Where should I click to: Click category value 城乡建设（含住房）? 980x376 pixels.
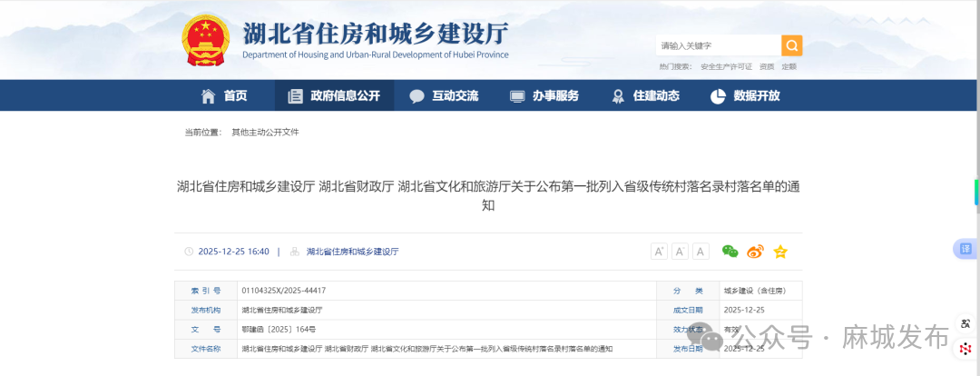[x=754, y=291]
